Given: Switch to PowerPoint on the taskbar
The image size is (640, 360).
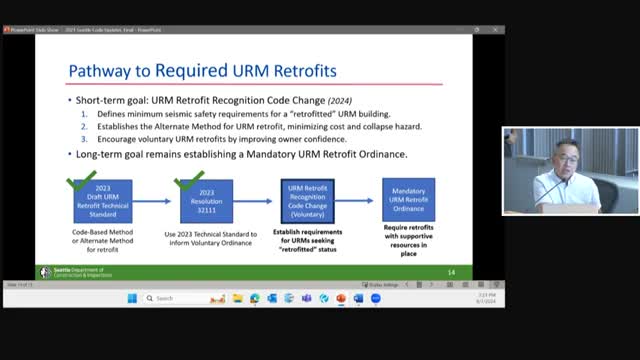Looking at the screenshot, I should point(341,298).
